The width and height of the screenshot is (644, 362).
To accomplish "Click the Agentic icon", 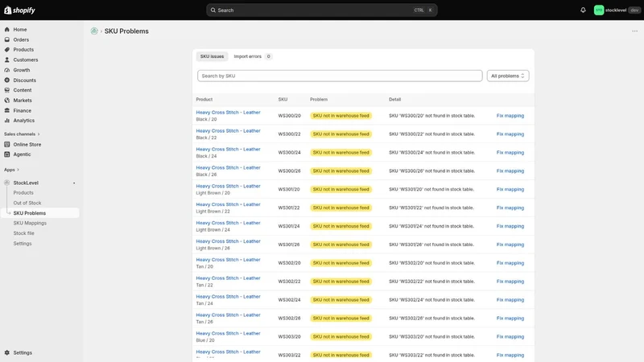I will [7, 154].
